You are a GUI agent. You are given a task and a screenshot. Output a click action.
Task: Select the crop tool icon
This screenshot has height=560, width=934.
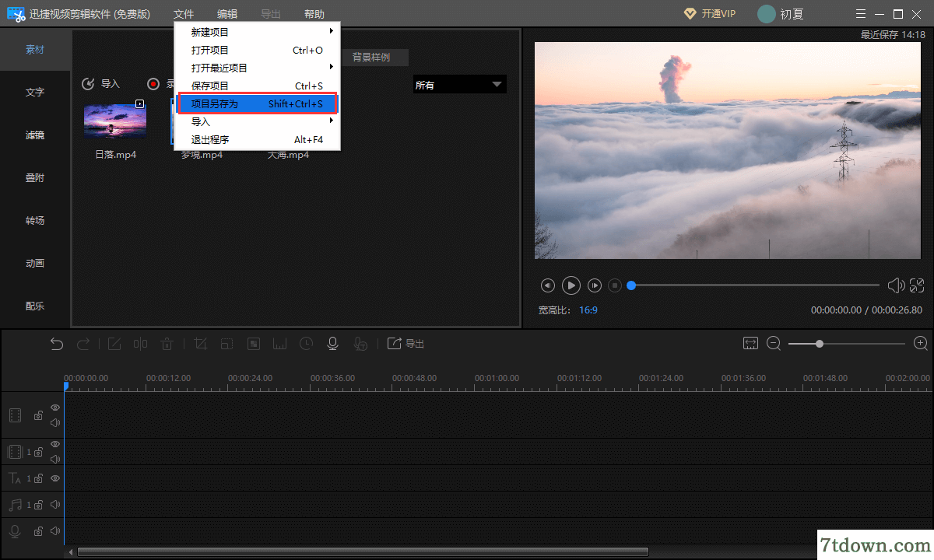(x=200, y=344)
